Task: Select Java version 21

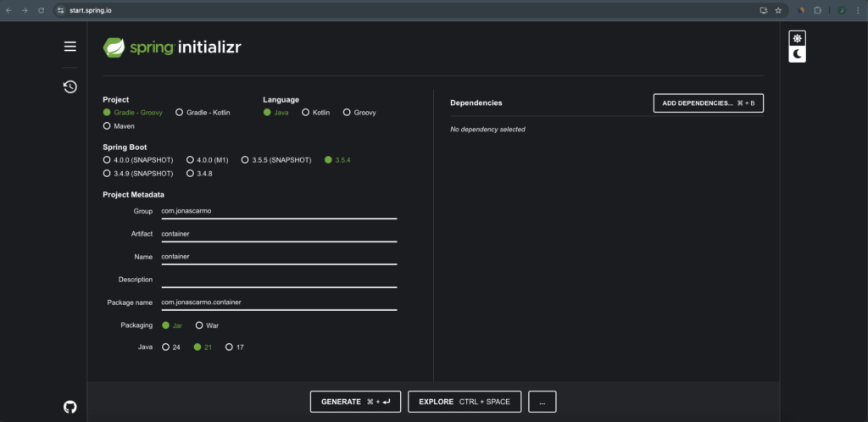Action: [203, 347]
